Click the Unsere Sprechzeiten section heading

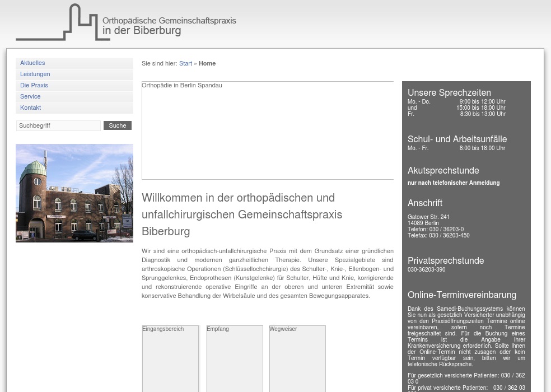pos(449,92)
